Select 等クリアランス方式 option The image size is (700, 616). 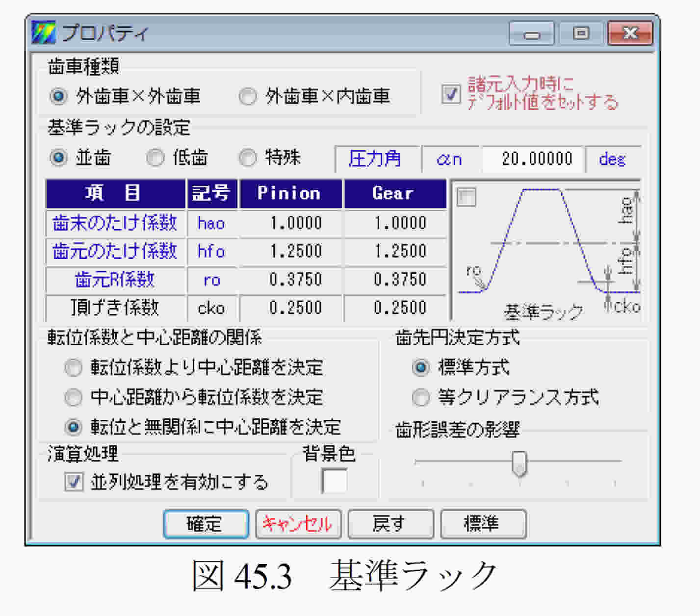coord(420,397)
